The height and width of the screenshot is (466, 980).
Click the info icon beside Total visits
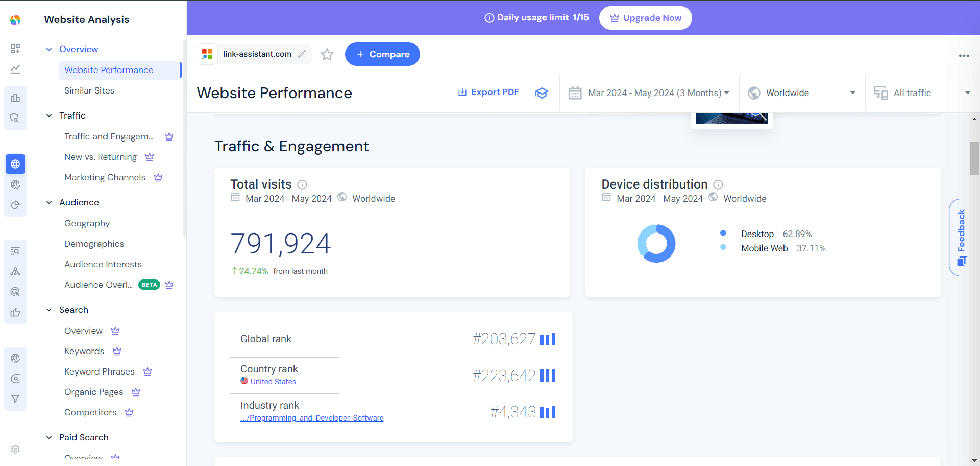302,184
